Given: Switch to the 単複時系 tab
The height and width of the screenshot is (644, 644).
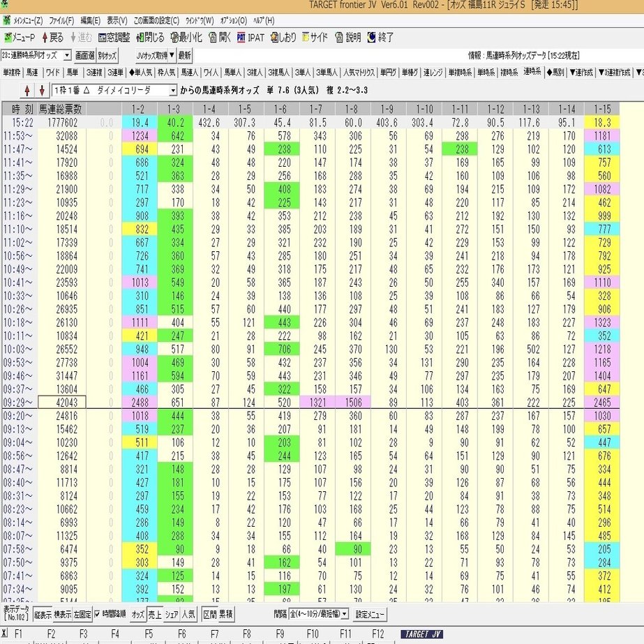Looking at the screenshot, I should point(460,73).
